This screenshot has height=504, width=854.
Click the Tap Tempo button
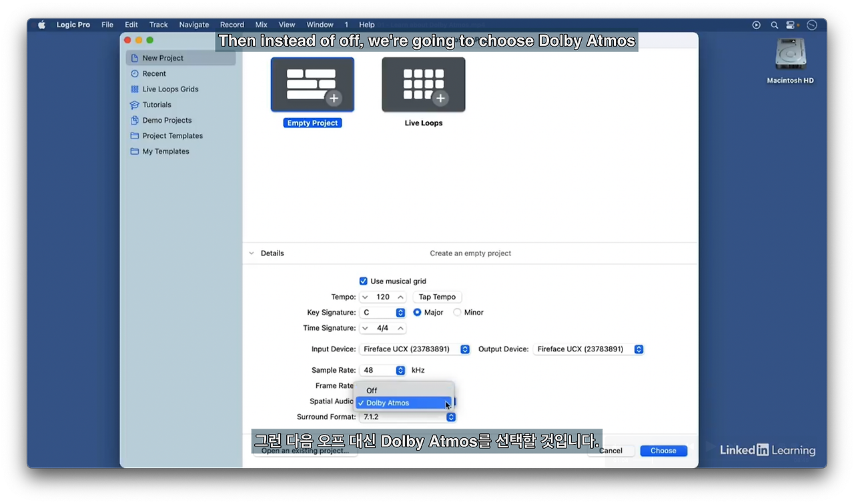[x=437, y=297]
